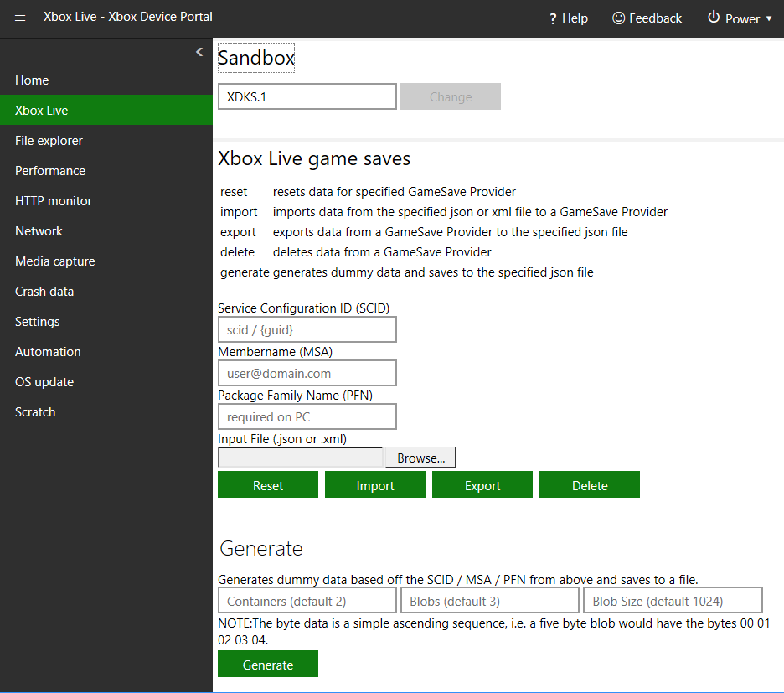
Task: Click the Generate section heading
Action: pos(261,548)
